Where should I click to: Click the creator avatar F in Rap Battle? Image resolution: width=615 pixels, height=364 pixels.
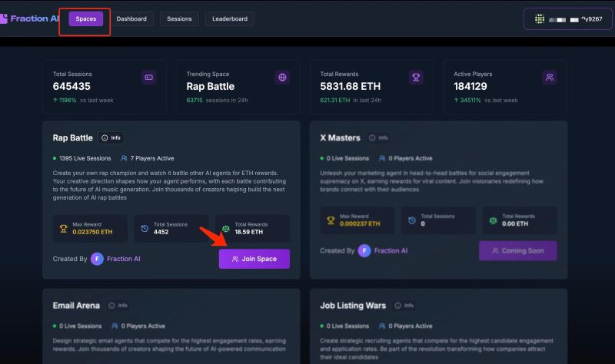[x=98, y=259]
